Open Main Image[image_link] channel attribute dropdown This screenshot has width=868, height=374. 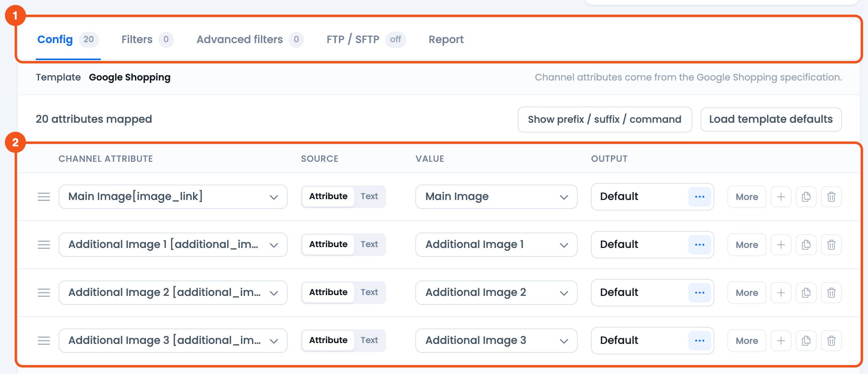pos(173,197)
